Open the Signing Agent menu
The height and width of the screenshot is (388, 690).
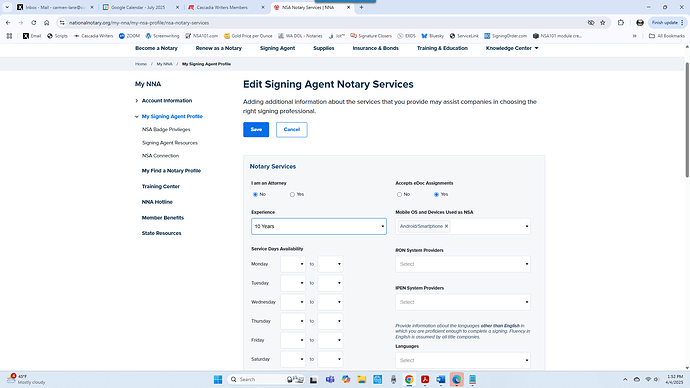pyautogui.click(x=277, y=48)
